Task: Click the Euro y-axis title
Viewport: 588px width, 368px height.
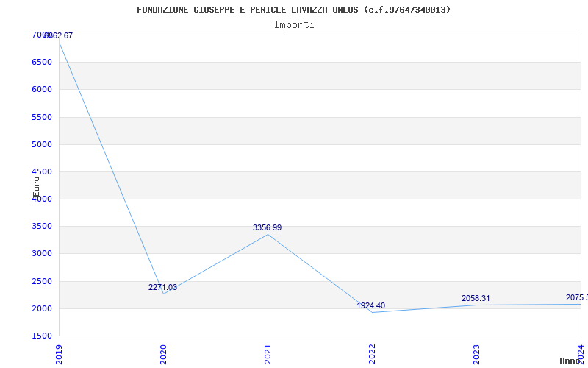Action: [x=36, y=187]
